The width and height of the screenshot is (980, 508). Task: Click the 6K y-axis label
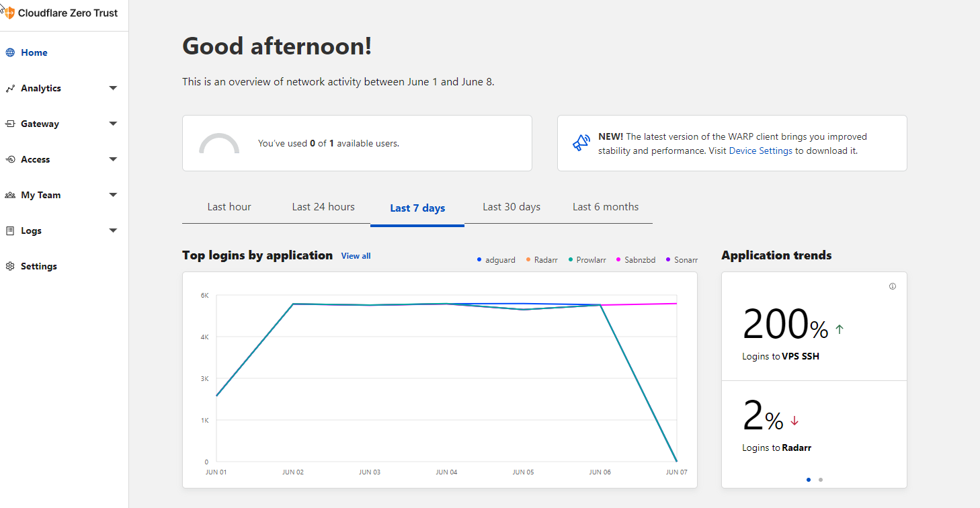(204, 296)
